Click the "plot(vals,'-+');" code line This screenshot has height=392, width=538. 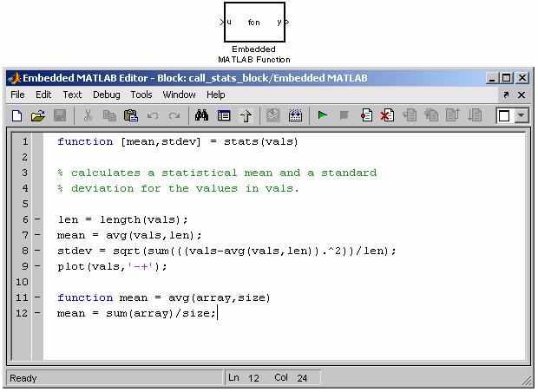112,266
